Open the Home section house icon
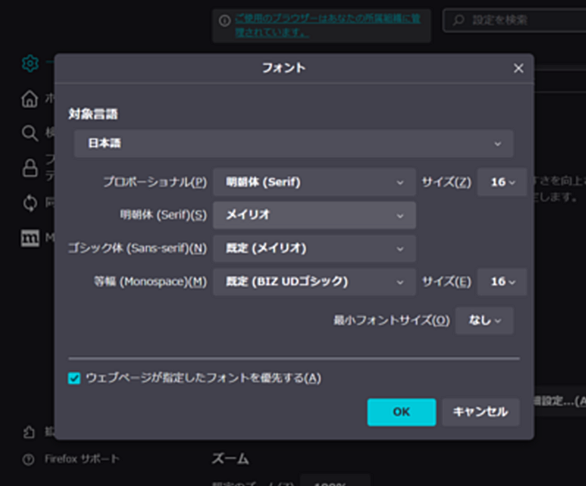Screen dimensions: 586x486 [x=30, y=99]
